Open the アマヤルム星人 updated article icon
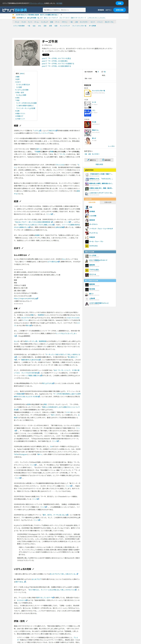141x644 pixels. click(87, 270)
